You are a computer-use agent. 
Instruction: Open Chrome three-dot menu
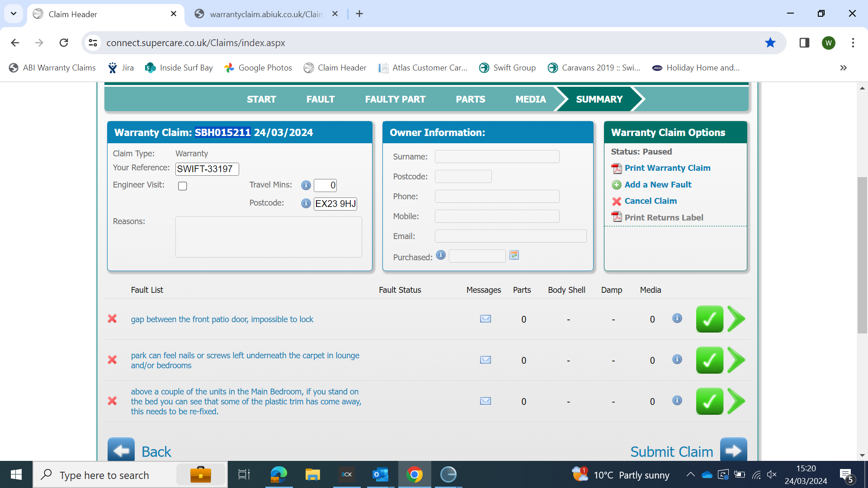tap(853, 43)
